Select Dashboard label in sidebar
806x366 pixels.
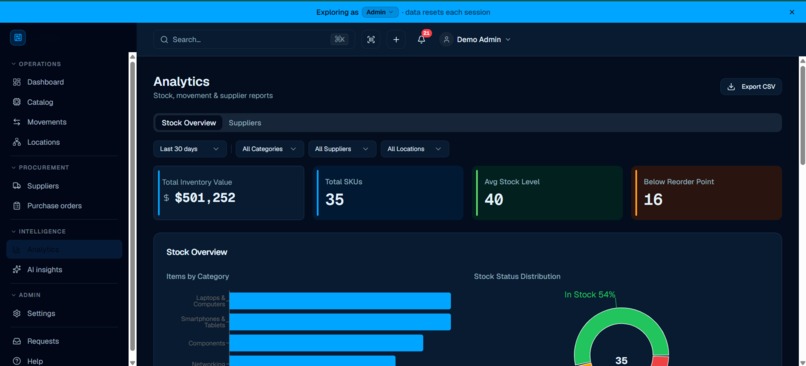(46, 82)
